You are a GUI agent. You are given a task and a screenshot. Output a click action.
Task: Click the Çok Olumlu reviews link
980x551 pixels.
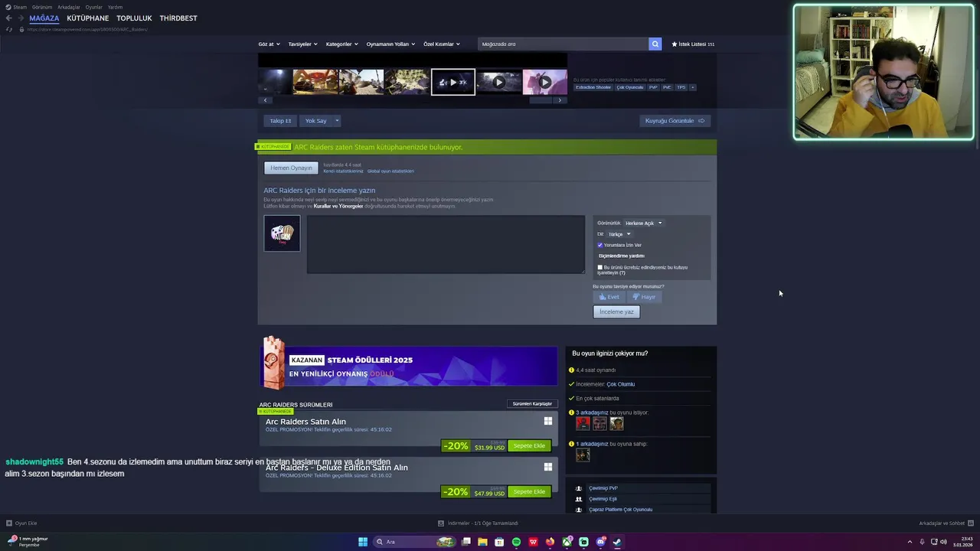621,384
